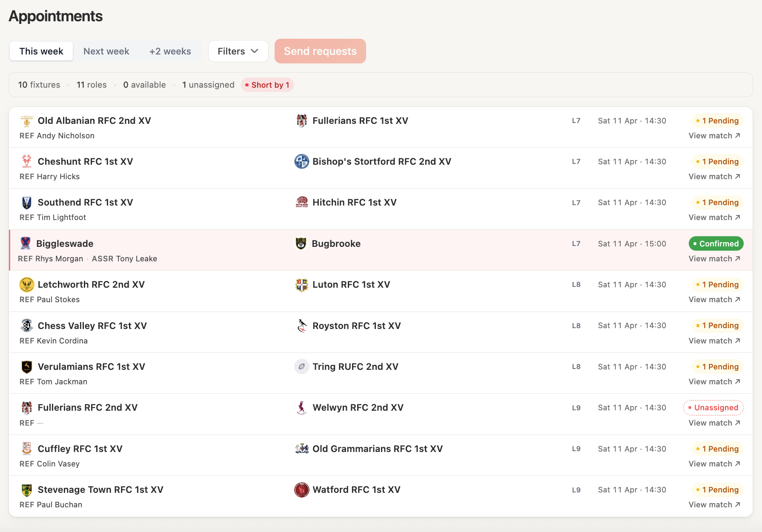
Task: Switch to the Next week tab
Action: (x=106, y=51)
